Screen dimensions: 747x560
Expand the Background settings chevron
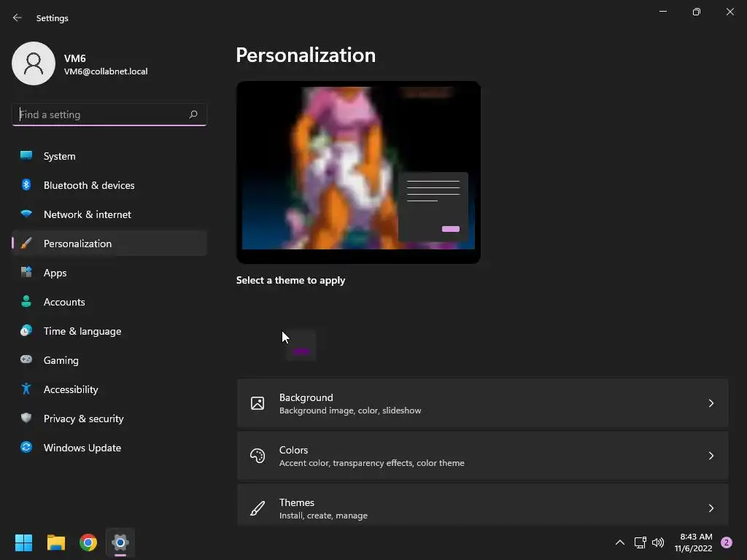(711, 403)
